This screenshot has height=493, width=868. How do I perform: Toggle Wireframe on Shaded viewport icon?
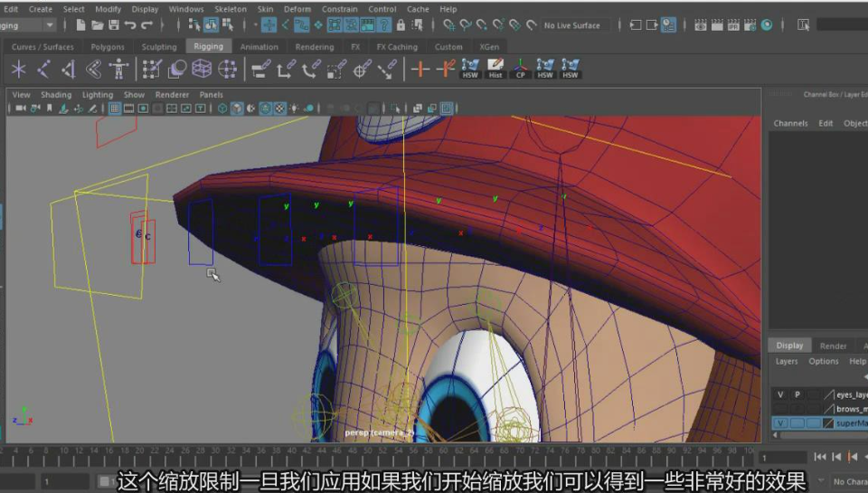pos(266,109)
